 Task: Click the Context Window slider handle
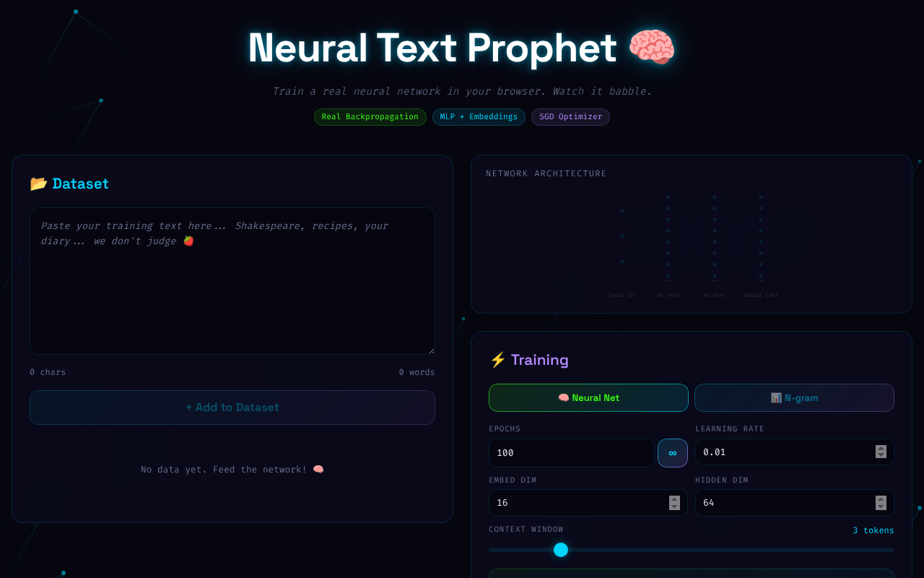561,550
